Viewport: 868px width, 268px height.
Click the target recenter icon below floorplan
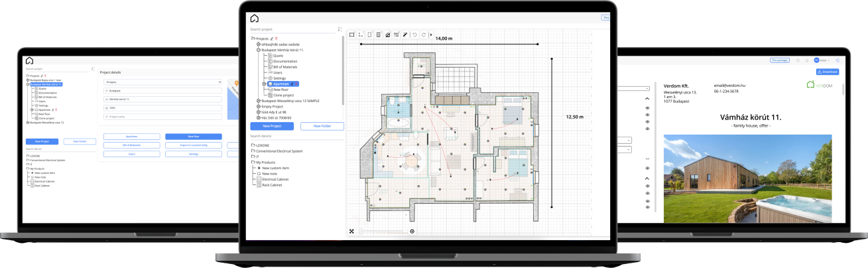412,231
